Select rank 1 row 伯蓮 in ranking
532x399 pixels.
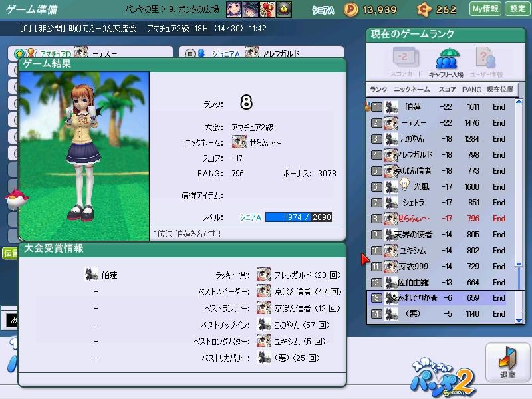point(441,107)
